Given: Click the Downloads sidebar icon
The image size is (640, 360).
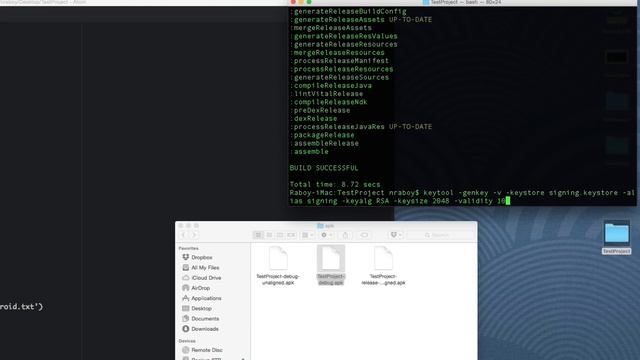Looking at the screenshot, I should pos(186,329).
